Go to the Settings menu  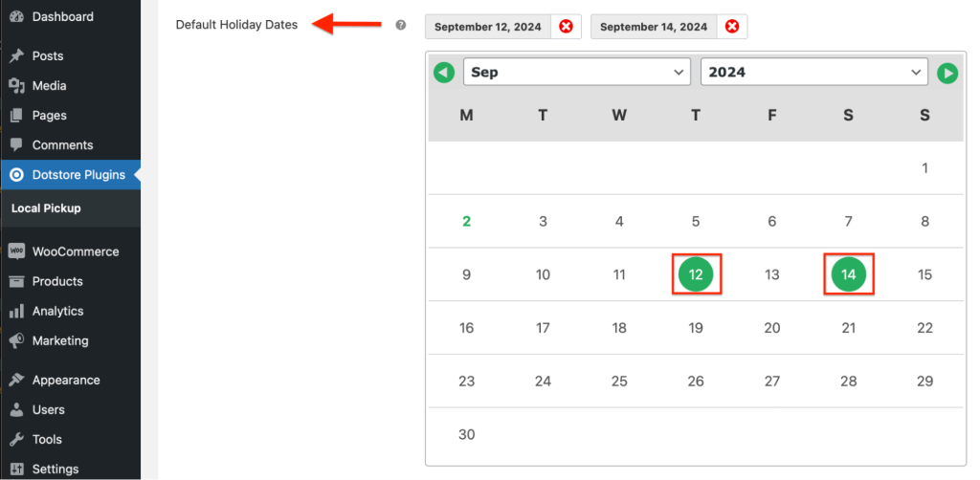55,469
